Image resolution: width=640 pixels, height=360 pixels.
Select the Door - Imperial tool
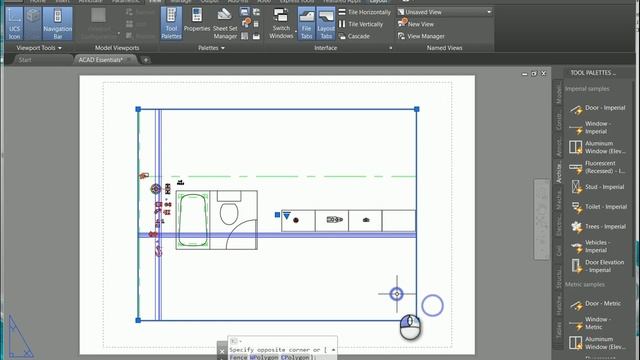pos(598,109)
